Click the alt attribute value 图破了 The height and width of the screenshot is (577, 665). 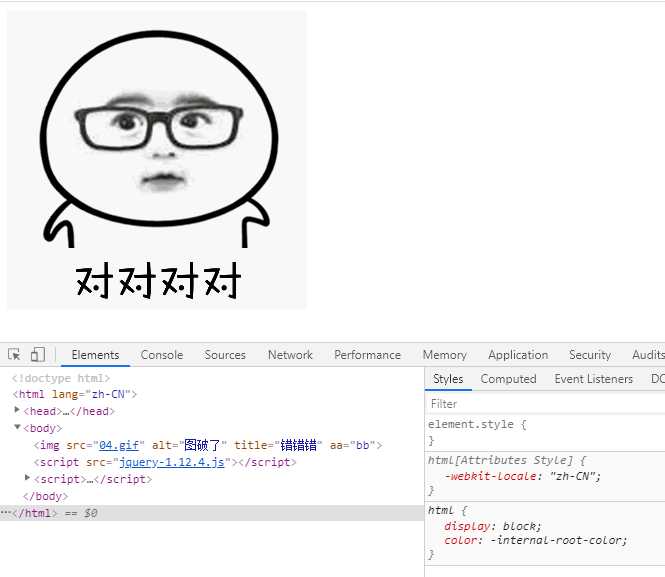[x=202, y=445]
